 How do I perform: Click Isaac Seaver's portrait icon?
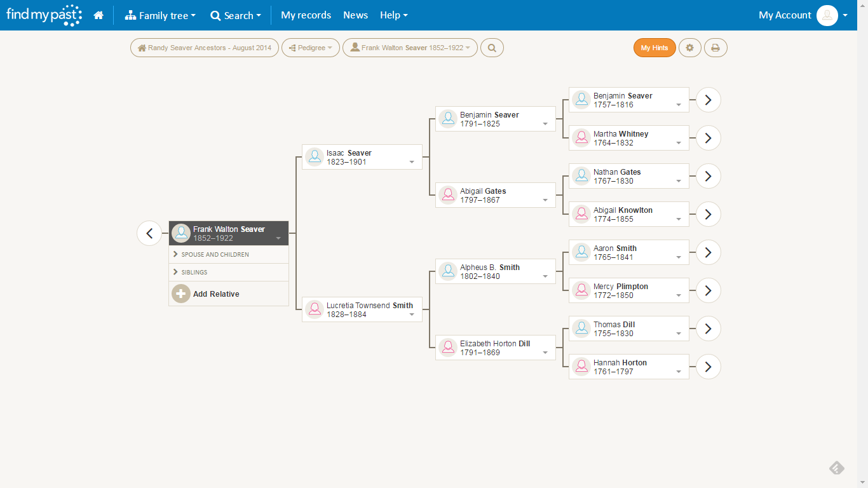point(315,156)
